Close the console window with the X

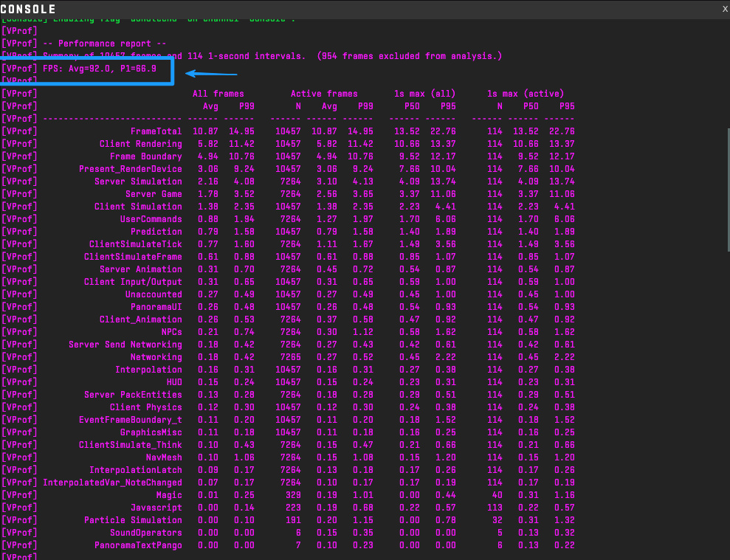coord(725,9)
